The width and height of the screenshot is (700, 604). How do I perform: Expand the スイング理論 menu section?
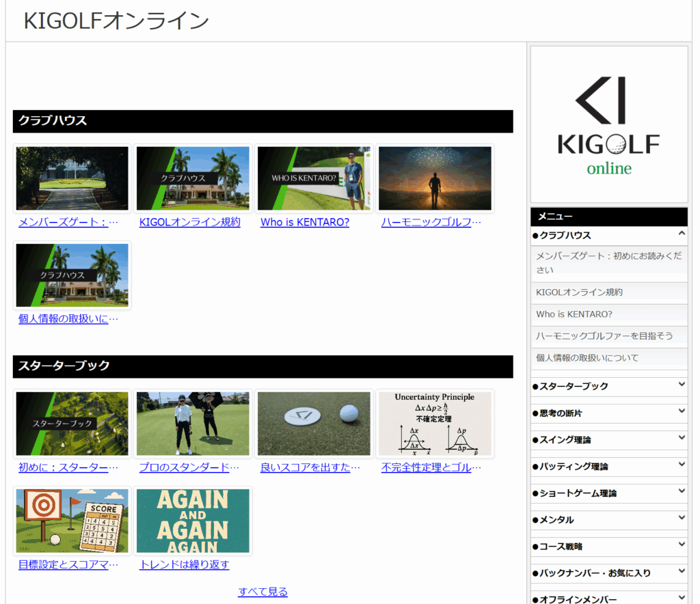pyautogui.click(x=681, y=439)
